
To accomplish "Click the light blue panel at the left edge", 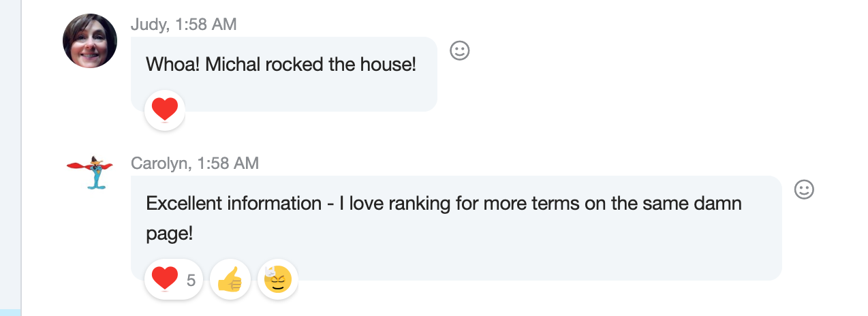I will pyautogui.click(x=10, y=157).
